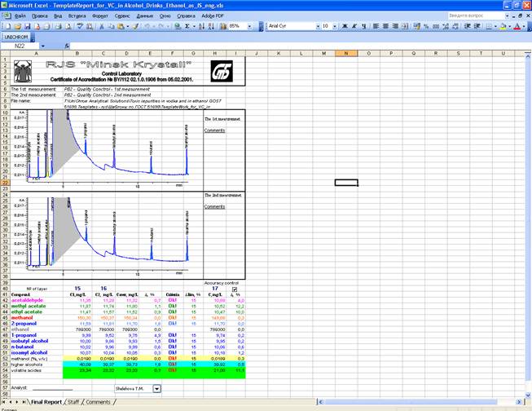This screenshot has height=411, width=532.
Task: Click Decrease Decimal icon
Action: 455,26
